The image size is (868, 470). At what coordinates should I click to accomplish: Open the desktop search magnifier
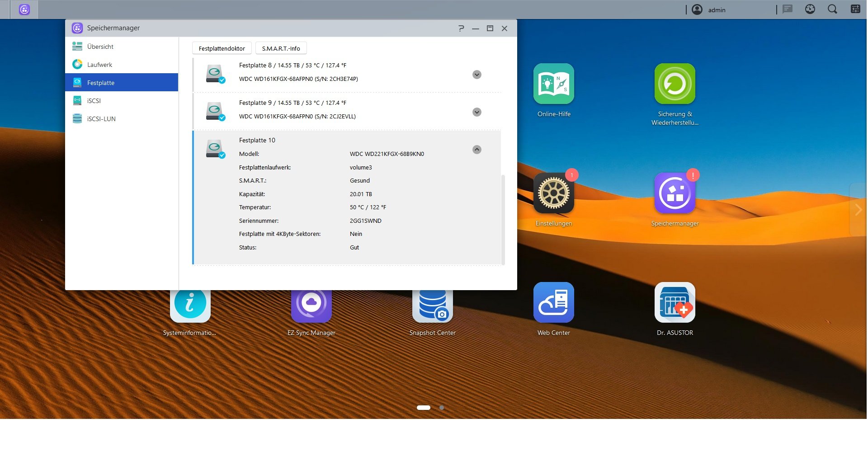(832, 9)
